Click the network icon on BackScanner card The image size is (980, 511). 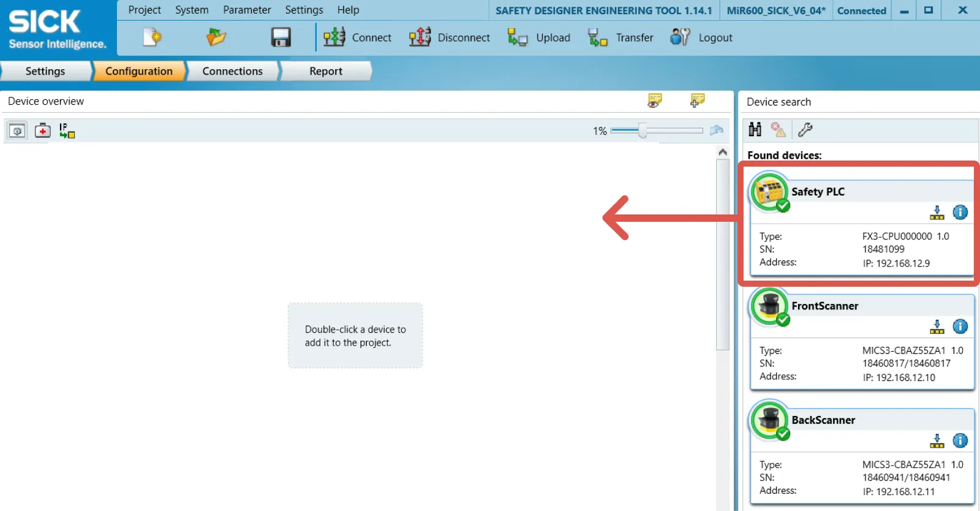pyautogui.click(x=937, y=441)
